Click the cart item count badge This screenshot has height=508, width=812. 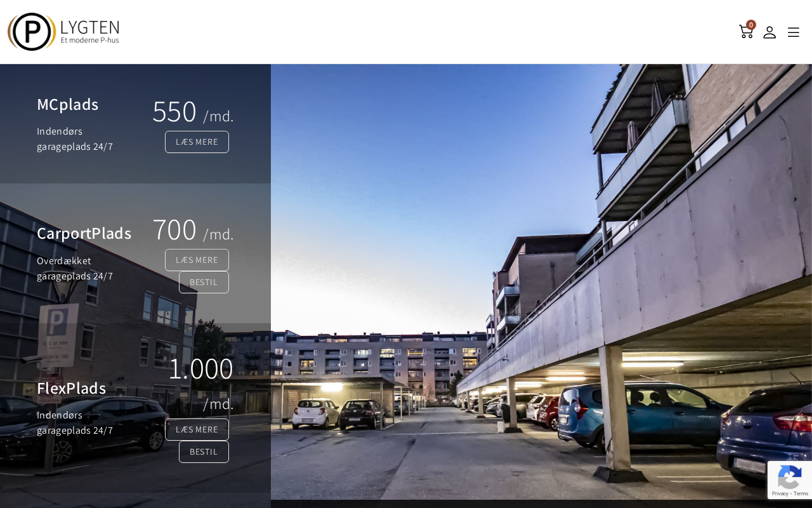click(751, 25)
